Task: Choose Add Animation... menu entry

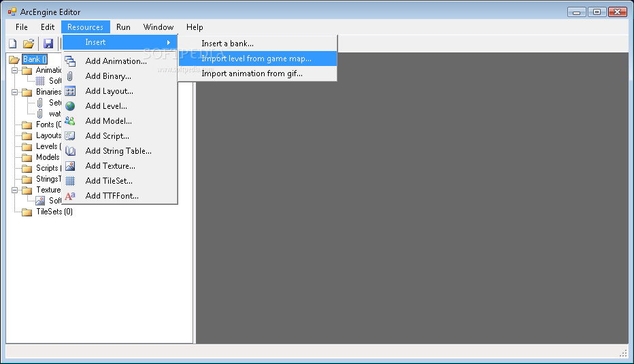Action: pyautogui.click(x=120, y=61)
